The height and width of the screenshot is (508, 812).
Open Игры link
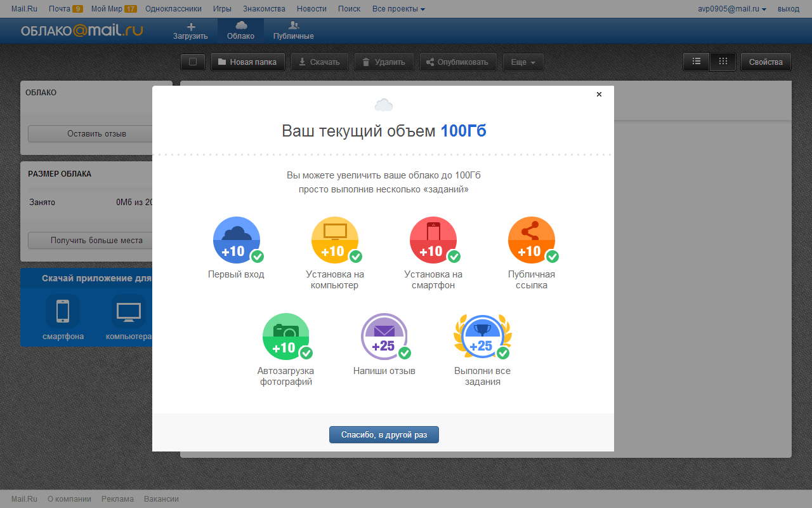[x=222, y=9]
